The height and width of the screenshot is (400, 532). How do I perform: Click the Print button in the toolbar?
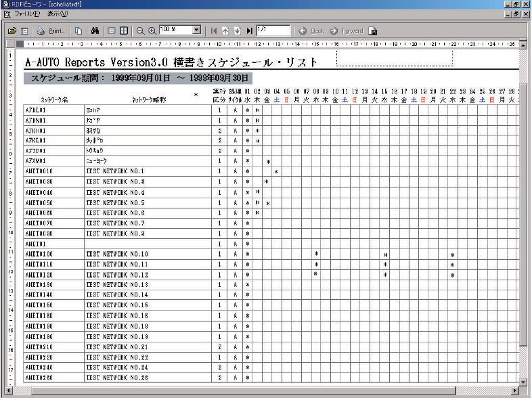click(51, 31)
